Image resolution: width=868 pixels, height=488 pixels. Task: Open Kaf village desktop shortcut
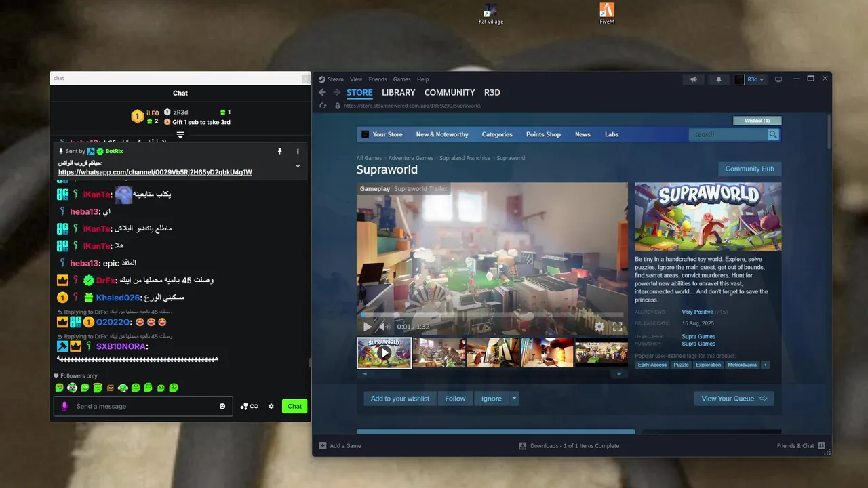491,14
